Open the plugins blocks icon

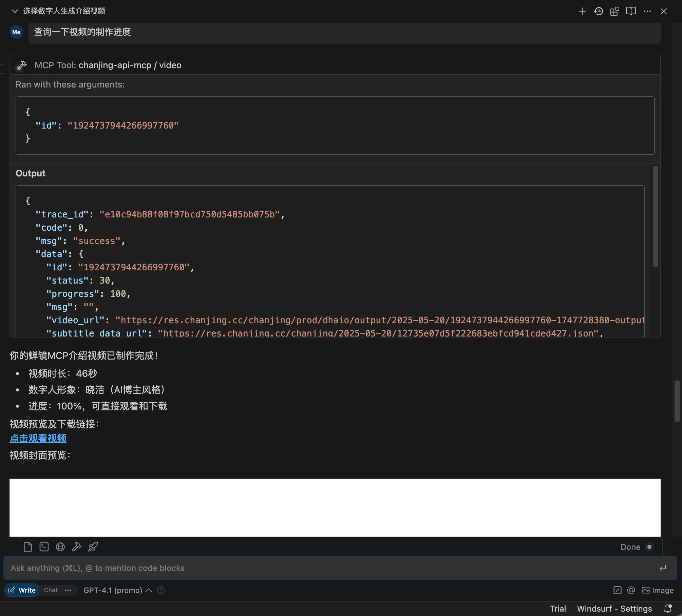[x=614, y=11]
